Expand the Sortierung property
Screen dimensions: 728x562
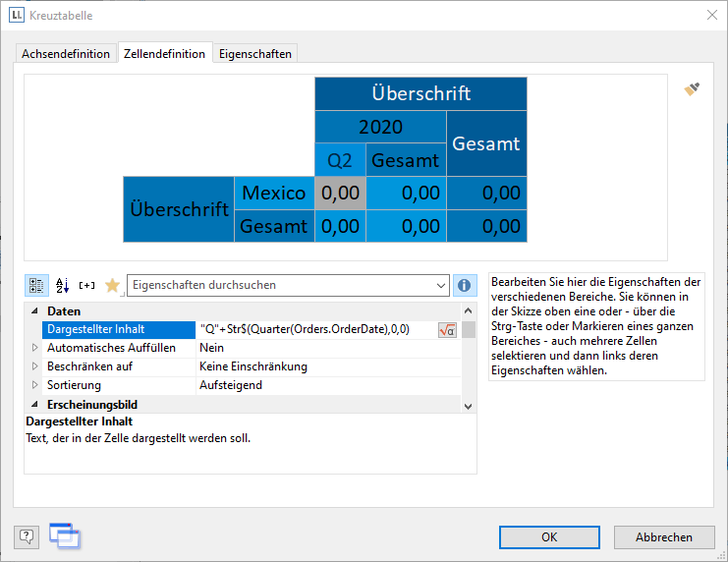click(35, 385)
